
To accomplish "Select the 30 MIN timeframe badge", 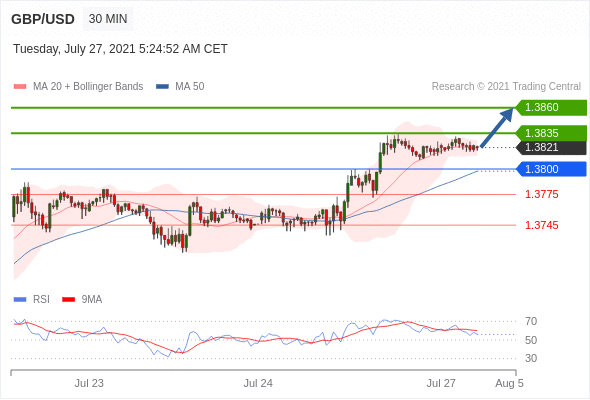I will click(x=108, y=19).
